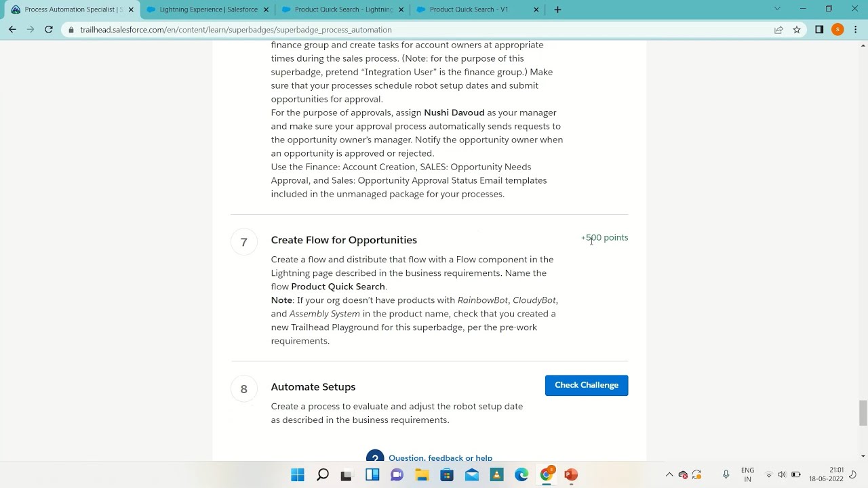868x488 pixels.
Task: Expand the tab search chevron
Action: (x=777, y=9)
